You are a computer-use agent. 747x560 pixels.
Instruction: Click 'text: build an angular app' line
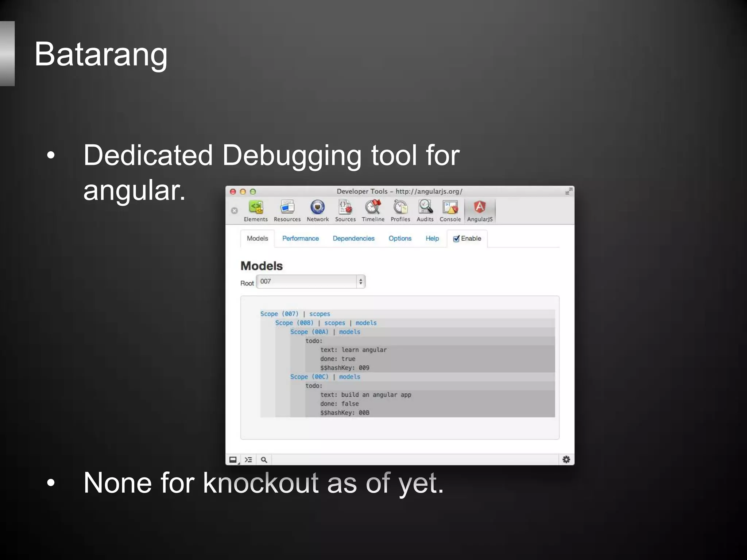pyautogui.click(x=366, y=395)
